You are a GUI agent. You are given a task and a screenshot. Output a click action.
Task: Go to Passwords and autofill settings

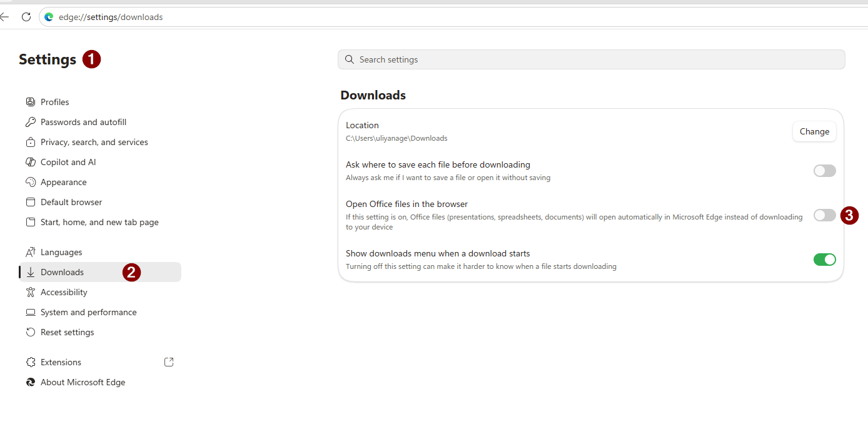(x=100, y=122)
